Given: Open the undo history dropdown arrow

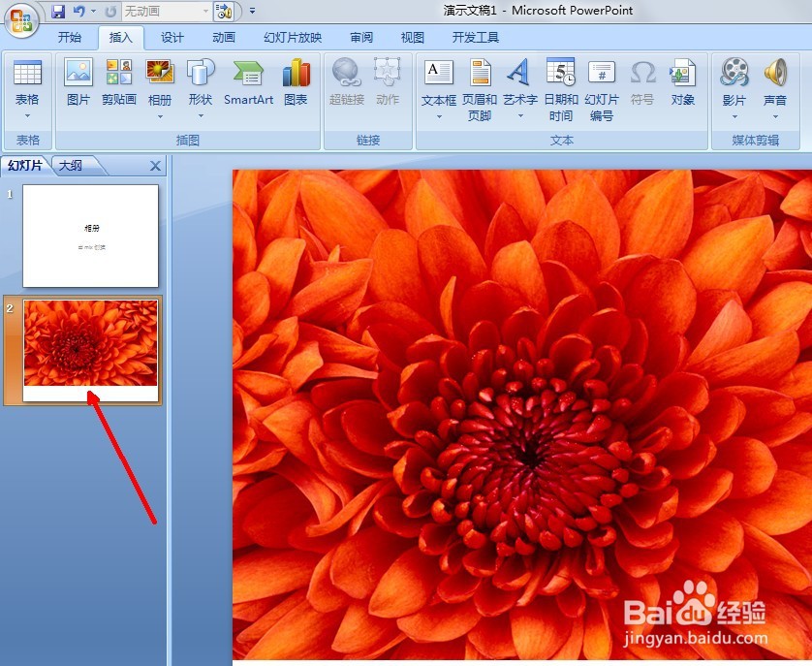Looking at the screenshot, I should [x=94, y=11].
